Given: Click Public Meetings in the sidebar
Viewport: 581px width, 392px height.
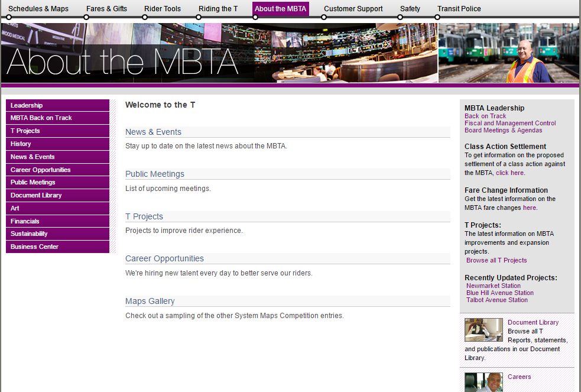Looking at the screenshot, I should click(57, 182).
